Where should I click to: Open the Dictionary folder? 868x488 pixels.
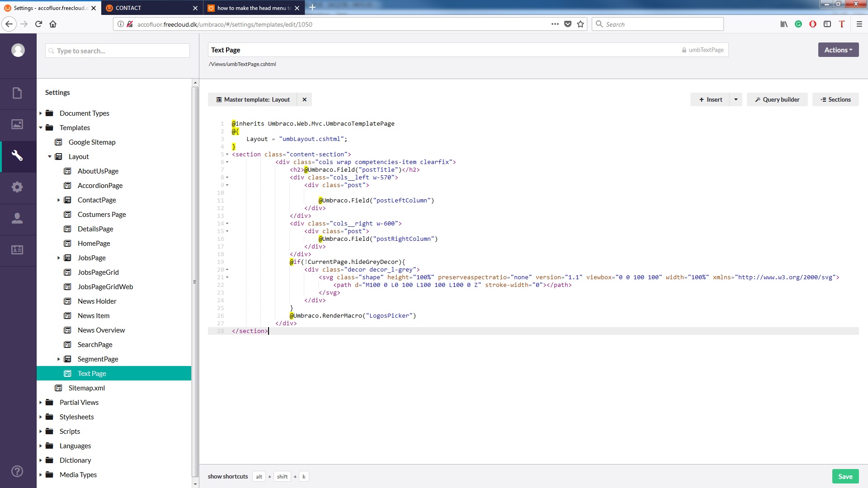click(75, 460)
